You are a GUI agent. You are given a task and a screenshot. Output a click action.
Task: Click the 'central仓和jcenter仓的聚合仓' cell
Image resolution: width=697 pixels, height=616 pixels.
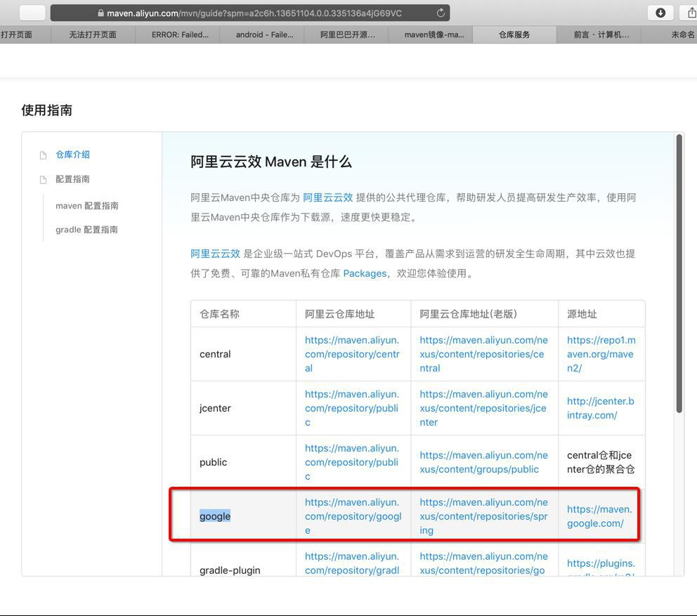click(601, 462)
